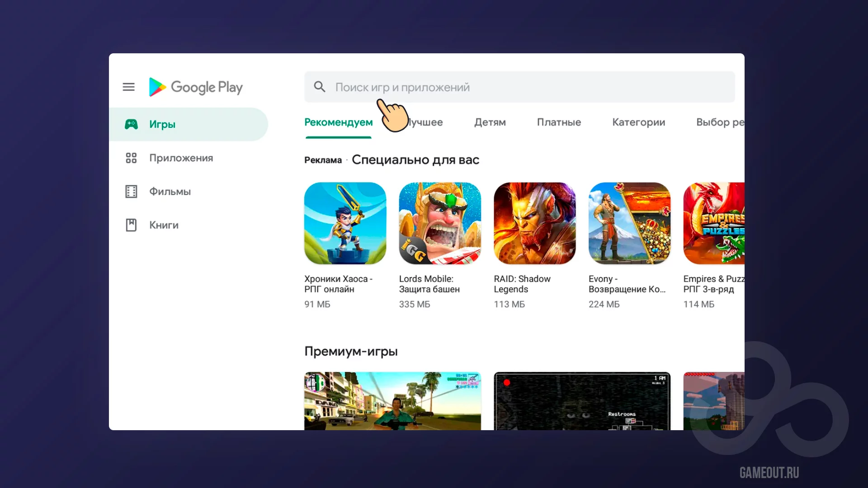Viewport: 868px width, 488px height.
Task: Click RAID: Shadow Legends title link
Action: tap(522, 284)
